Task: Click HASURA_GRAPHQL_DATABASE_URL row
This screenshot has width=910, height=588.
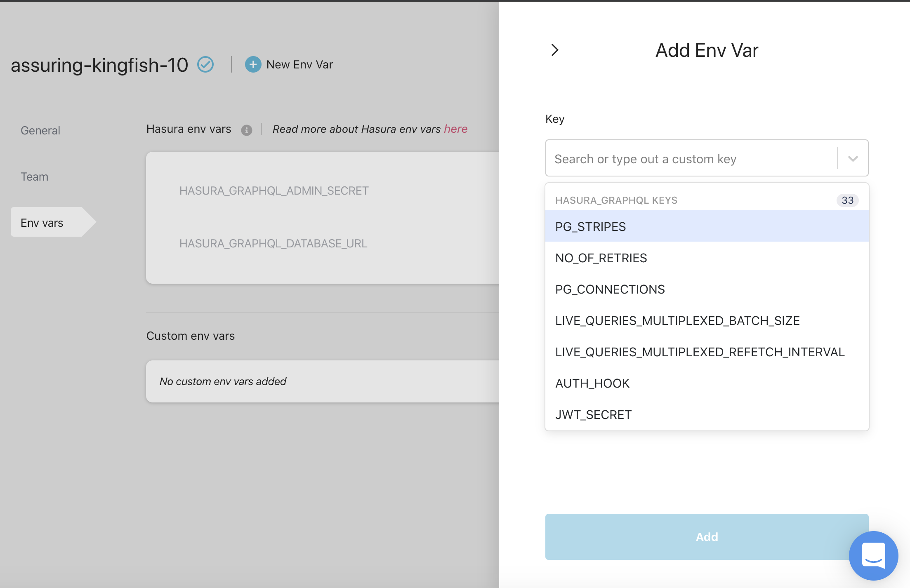Action: [273, 243]
